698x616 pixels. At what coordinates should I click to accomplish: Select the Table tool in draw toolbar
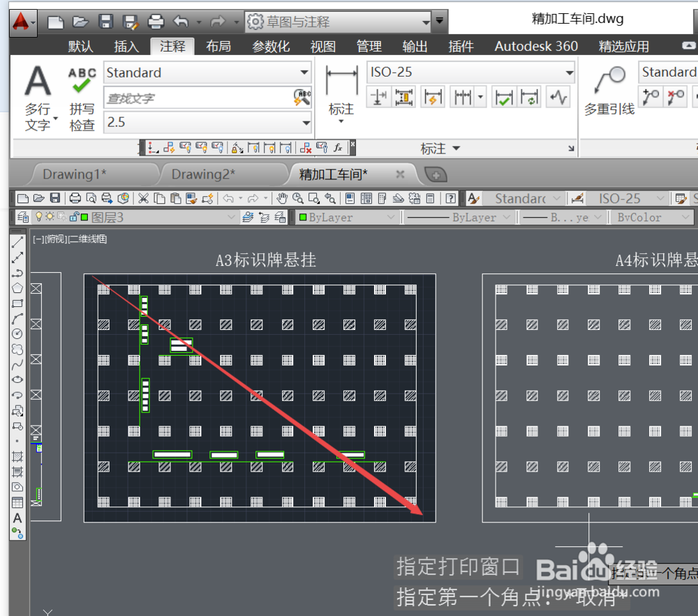[17, 502]
